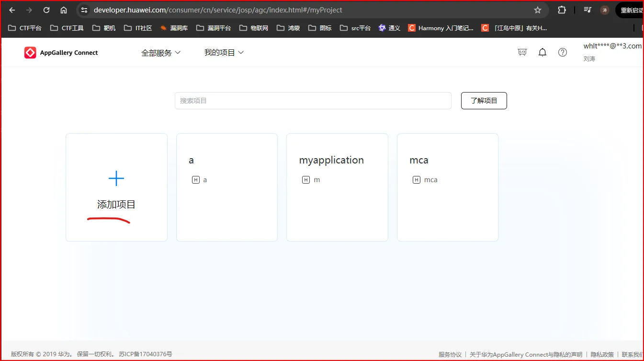
Task: Select the mca app under project mca
Action: click(x=425, y=180)
